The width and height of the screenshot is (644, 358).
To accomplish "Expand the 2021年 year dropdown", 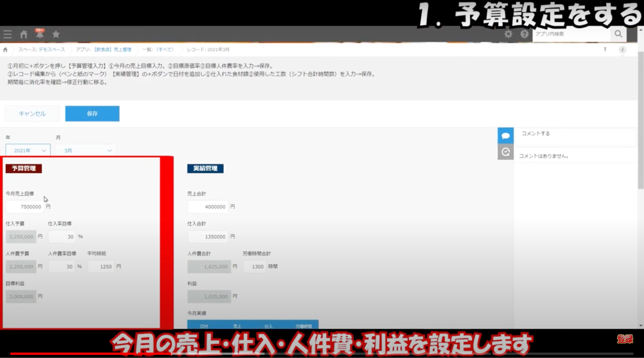I will pyautogui.click(x=28, y=150).
